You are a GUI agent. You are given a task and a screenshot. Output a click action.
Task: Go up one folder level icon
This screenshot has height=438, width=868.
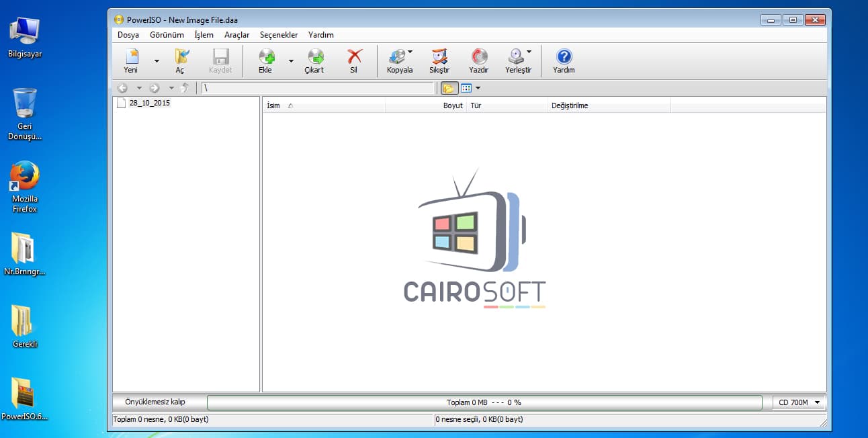185,88
